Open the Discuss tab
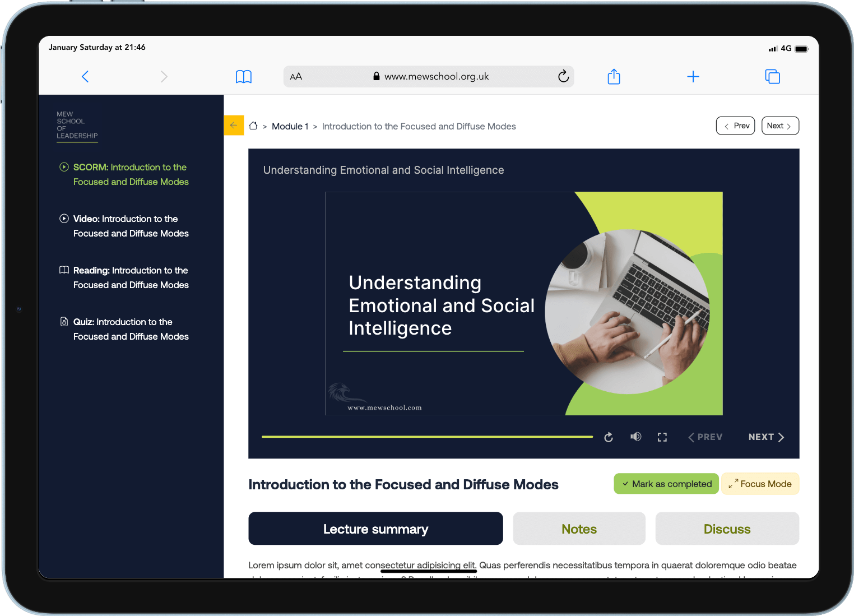 [x=727, y=529]
